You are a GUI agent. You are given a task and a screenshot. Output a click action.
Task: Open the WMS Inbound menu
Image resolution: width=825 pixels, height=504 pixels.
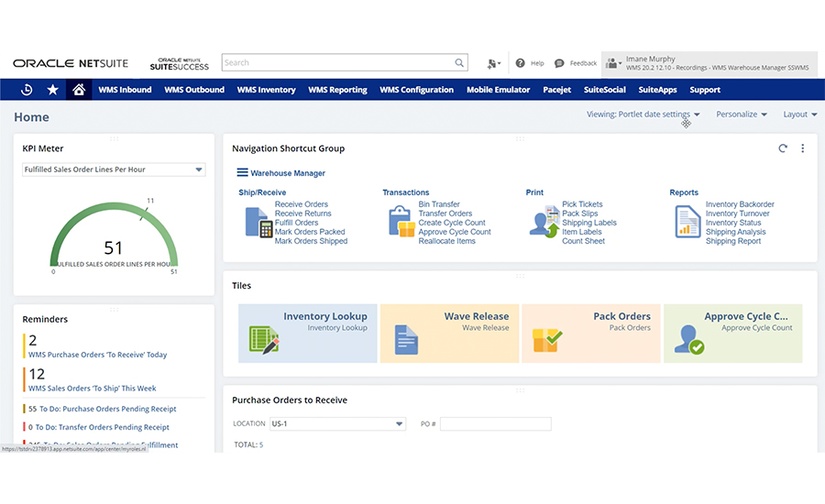(x=125, y=90)
